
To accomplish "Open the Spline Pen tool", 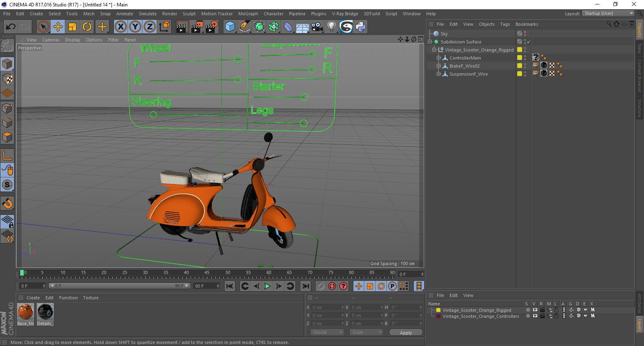I will pyautogui.click(x=245, y=27).
